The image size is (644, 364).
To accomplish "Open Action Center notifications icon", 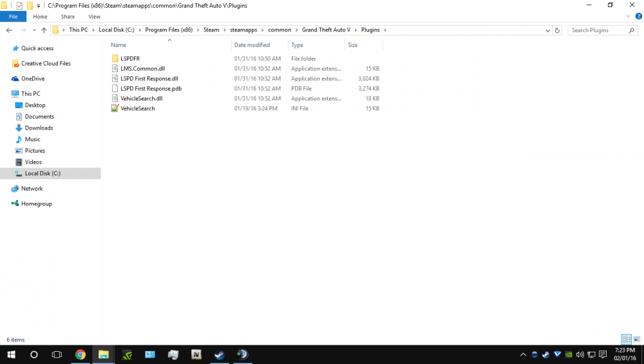I will [x=603, y=354].
